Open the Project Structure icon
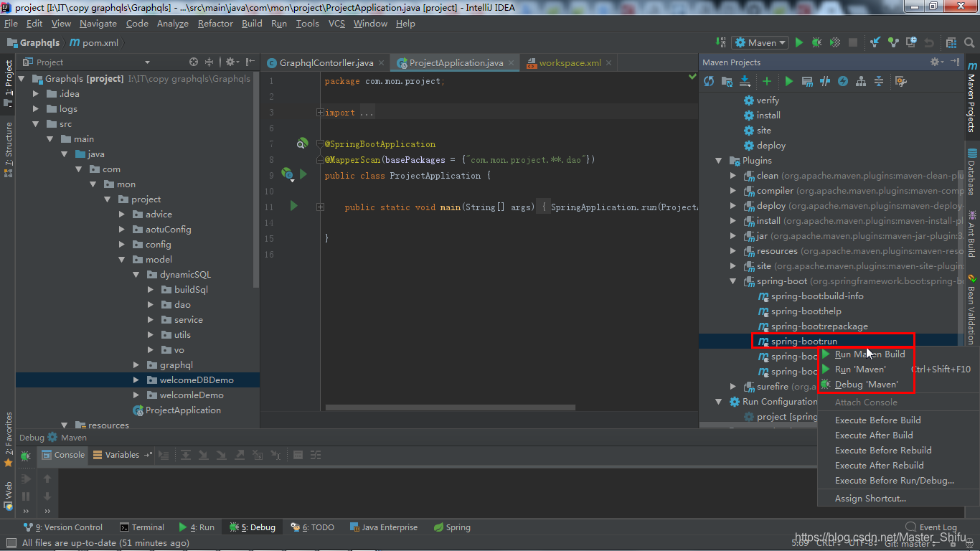 [951, 43]
